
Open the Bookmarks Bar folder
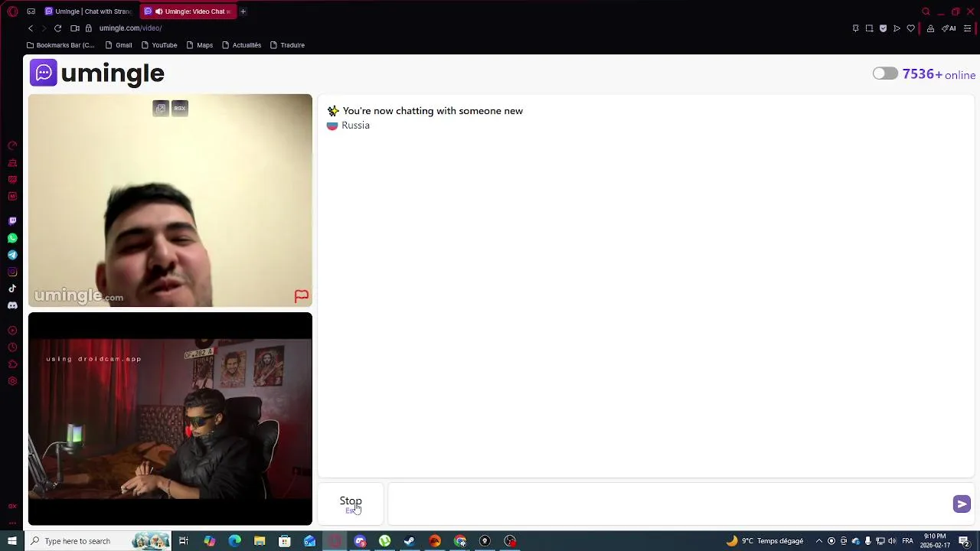60,45
